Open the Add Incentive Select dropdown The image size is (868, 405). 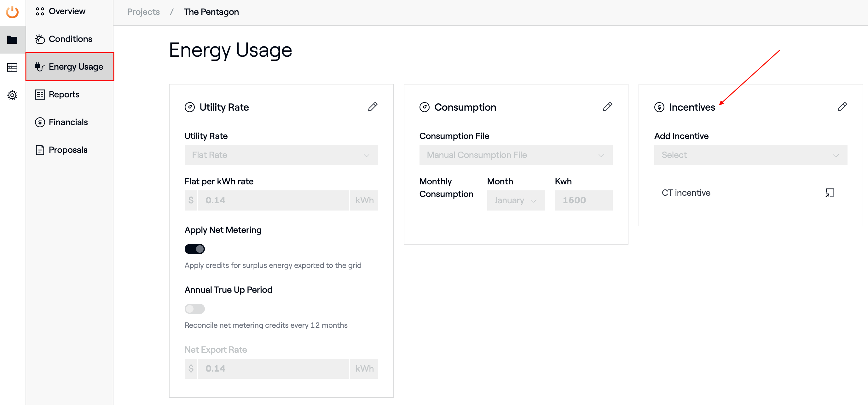tap(750, 155)
